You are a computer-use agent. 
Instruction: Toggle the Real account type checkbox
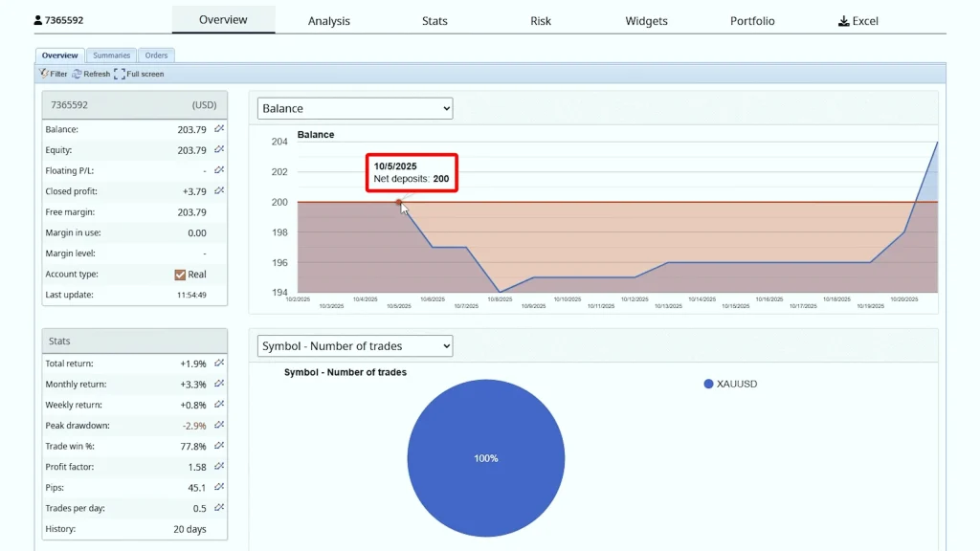(x=180, y=275)
